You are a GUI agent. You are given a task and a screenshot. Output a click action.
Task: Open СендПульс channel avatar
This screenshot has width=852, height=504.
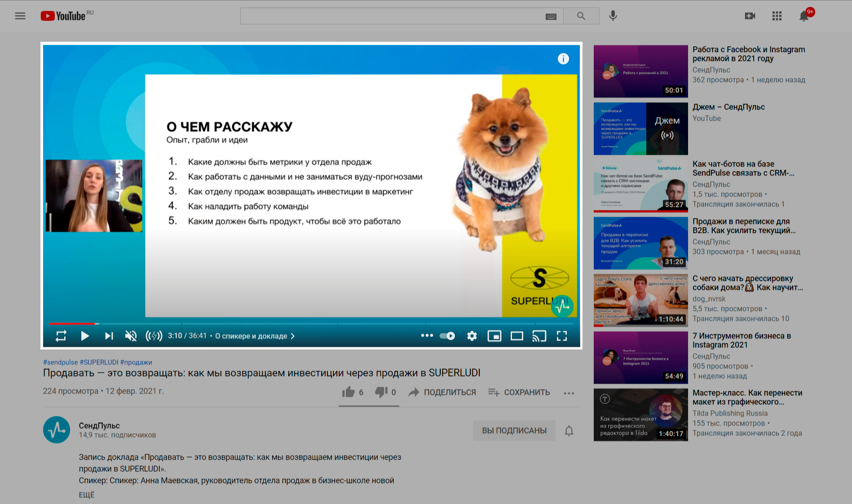tap(57, 430)
